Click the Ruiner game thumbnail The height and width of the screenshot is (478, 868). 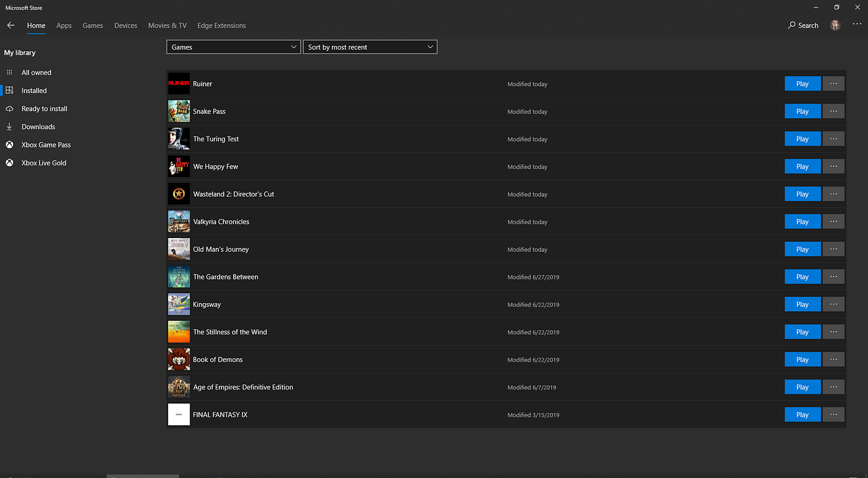click(x=179, y=84)
